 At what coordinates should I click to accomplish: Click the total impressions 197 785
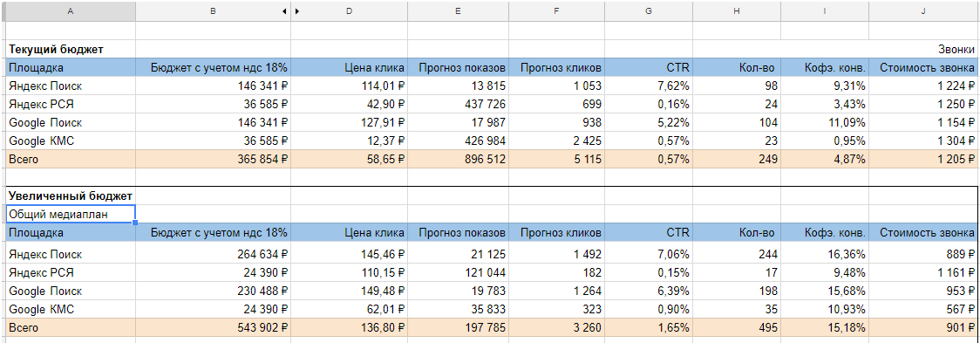[458, 328]
